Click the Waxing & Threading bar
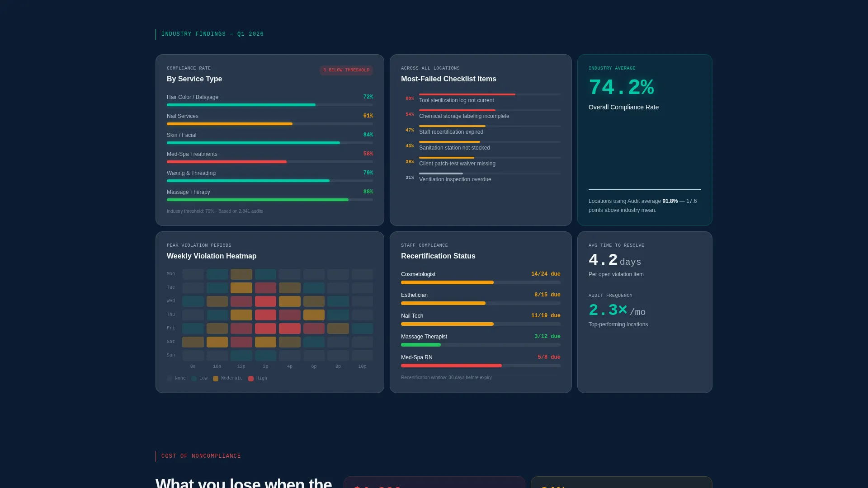 [270, 181]
